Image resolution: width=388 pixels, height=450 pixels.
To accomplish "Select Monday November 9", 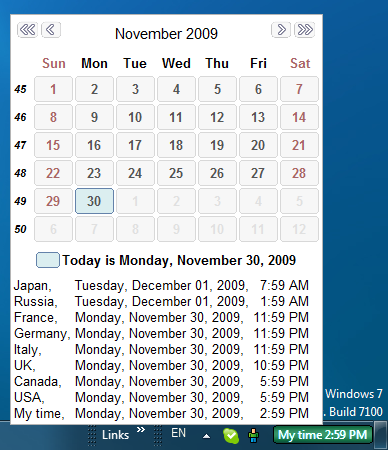I will click(94, 117).
